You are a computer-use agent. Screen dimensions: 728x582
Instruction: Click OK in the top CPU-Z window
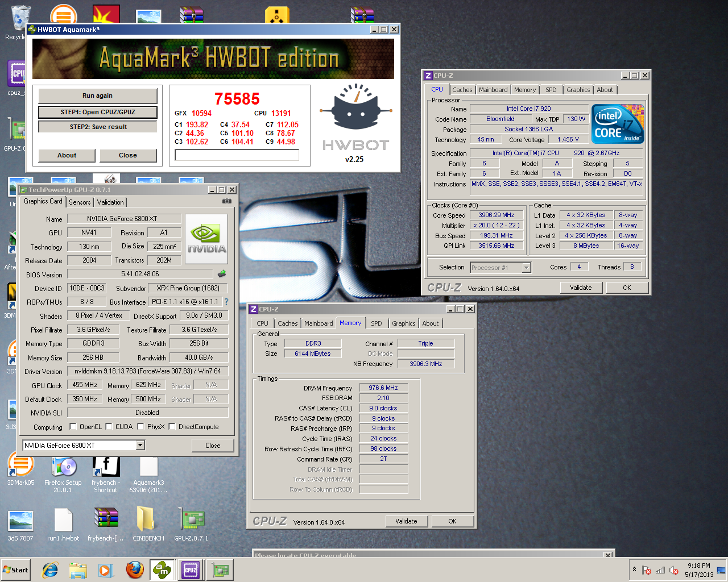(627, 288)
